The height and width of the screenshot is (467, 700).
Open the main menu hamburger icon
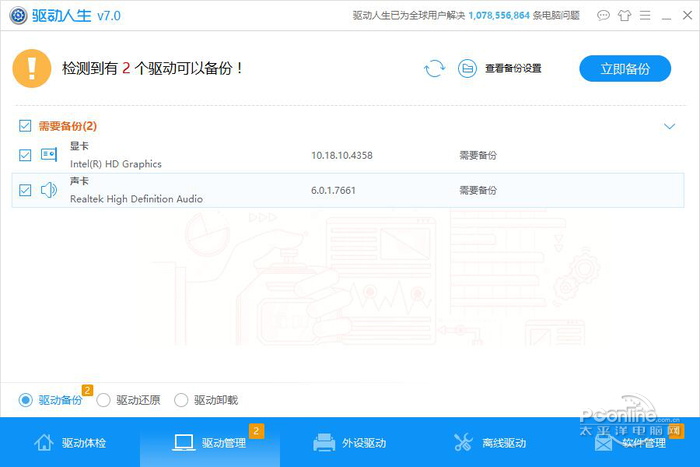pyautogui.click(x=645, y=16)
